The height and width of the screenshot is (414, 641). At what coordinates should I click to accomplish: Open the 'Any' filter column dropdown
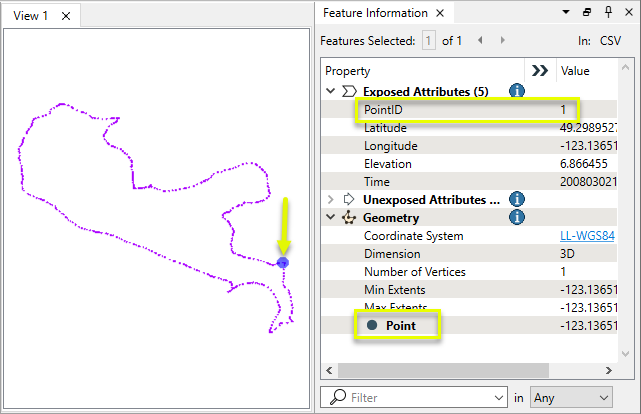(573, 397)
